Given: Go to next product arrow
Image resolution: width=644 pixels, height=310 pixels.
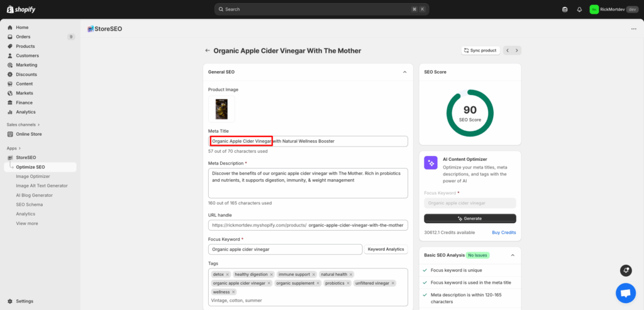Looking at the screenshot, I should click(x=517, y=50).
